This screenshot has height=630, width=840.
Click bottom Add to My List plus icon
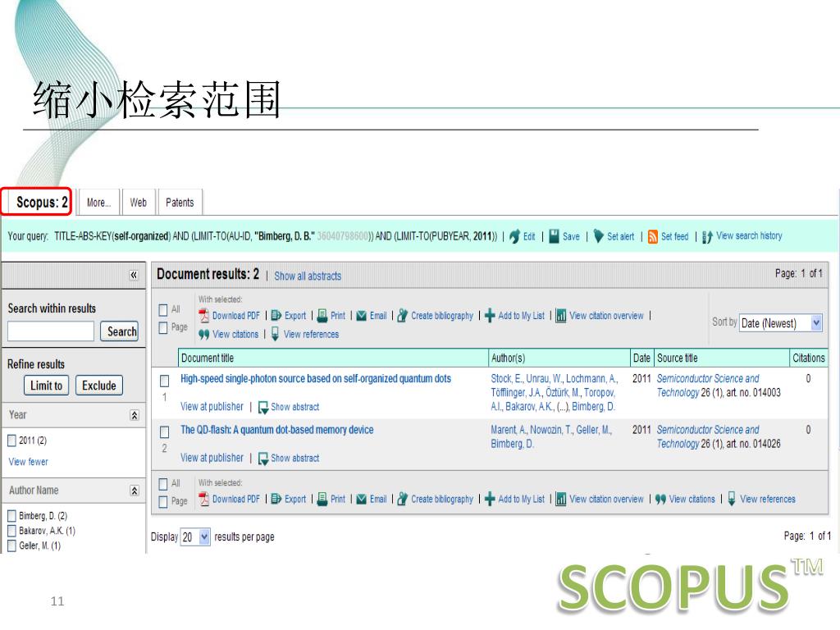pyautogui.click(x=490, y=500)
